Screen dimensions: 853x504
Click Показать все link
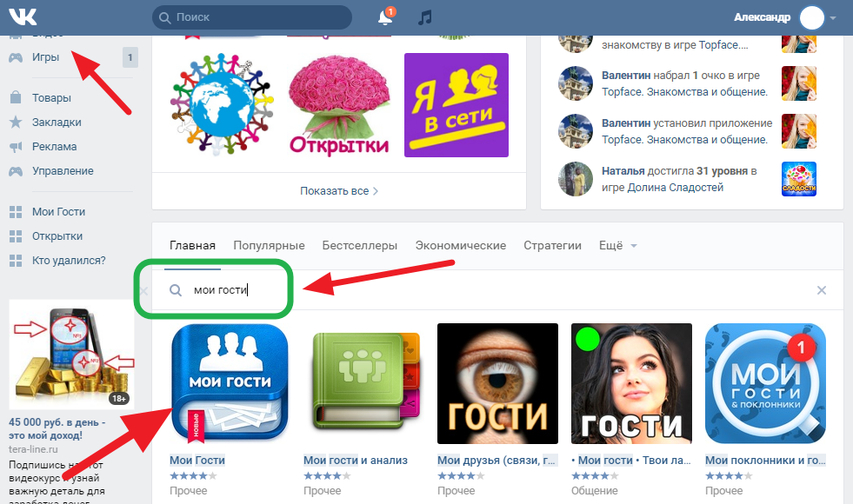pyautogui.click(x=339, y=191)
